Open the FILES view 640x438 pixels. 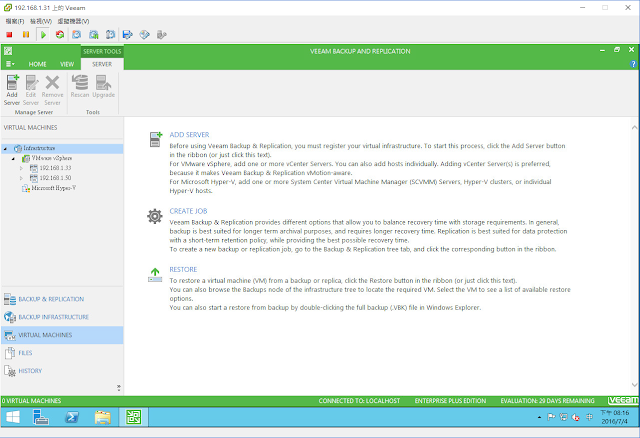click(x=62, y=353)
